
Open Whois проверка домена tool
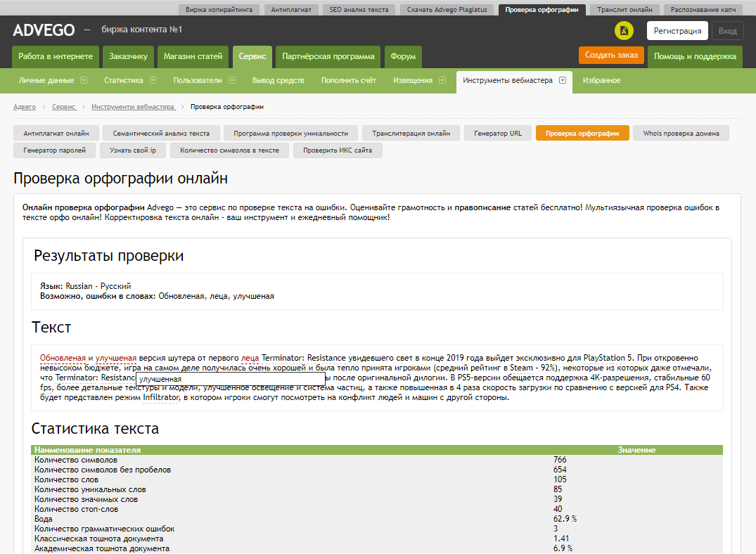coord(681,132)
